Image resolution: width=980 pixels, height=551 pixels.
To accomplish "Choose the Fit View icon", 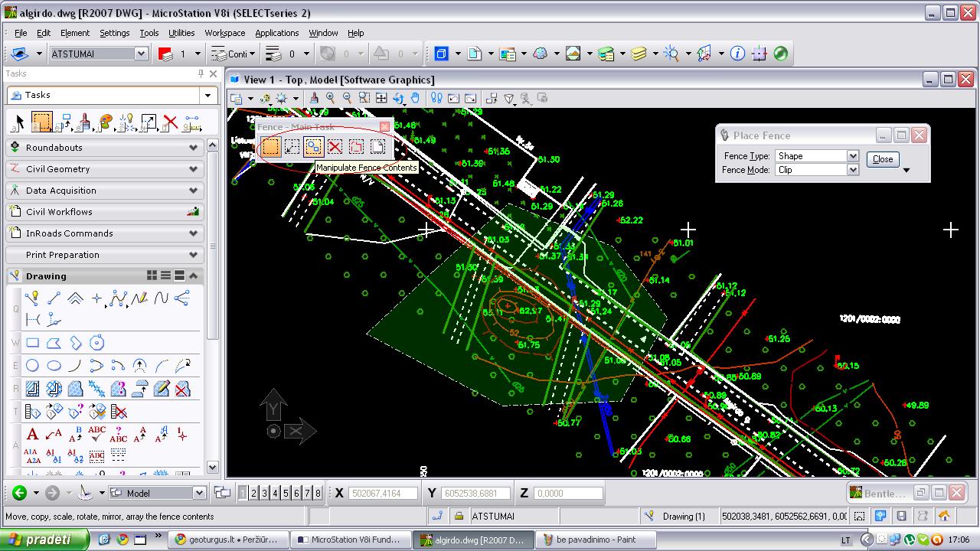I will [x=381, y=98].
